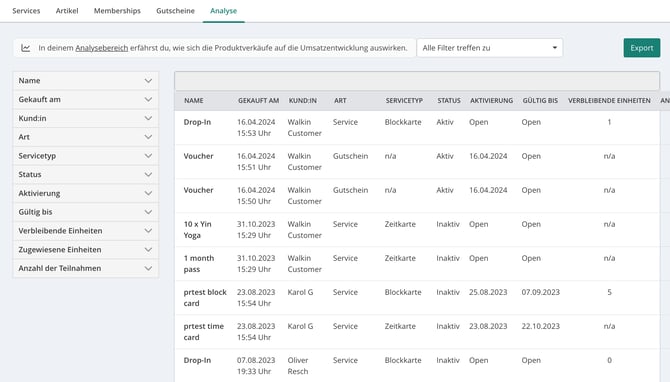Expand the Servicetyp filter
This screenshot has width=670, height=382.
coord(85,156)
